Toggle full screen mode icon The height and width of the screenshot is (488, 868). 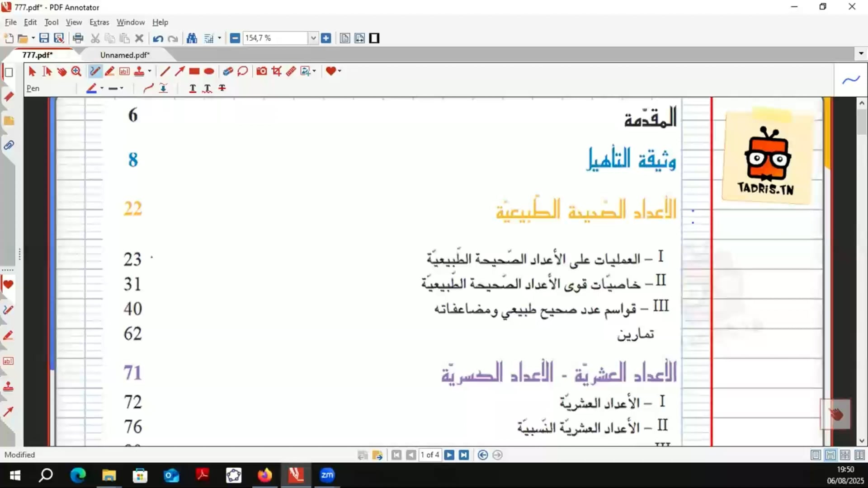coord(374,38)
